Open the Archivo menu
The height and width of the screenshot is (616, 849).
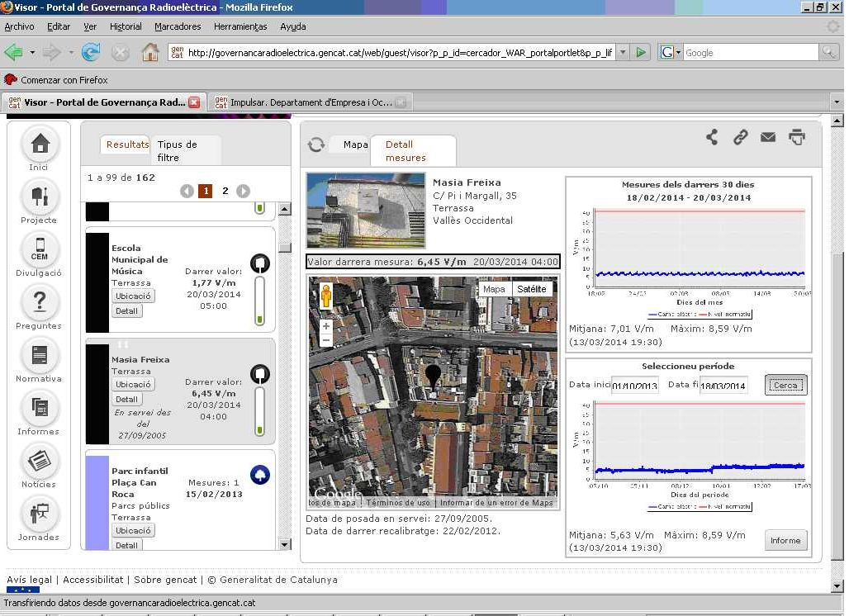coord(20,26)
